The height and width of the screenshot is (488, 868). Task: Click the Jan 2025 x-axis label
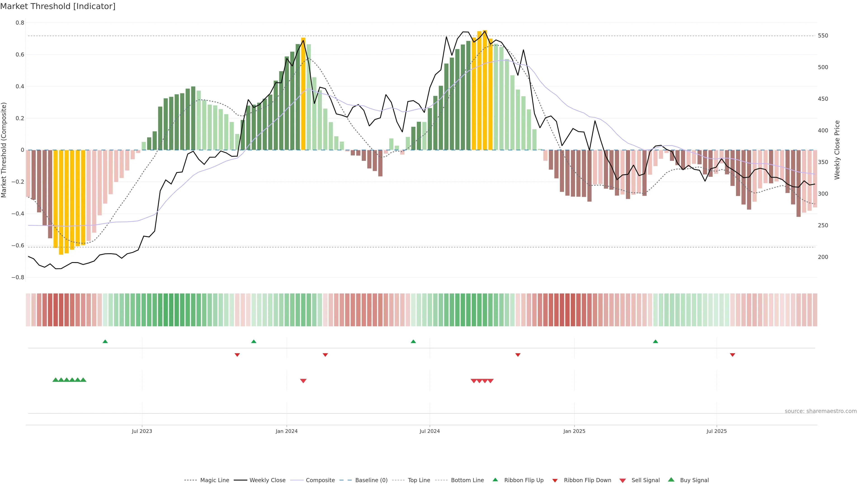(574, 432)
